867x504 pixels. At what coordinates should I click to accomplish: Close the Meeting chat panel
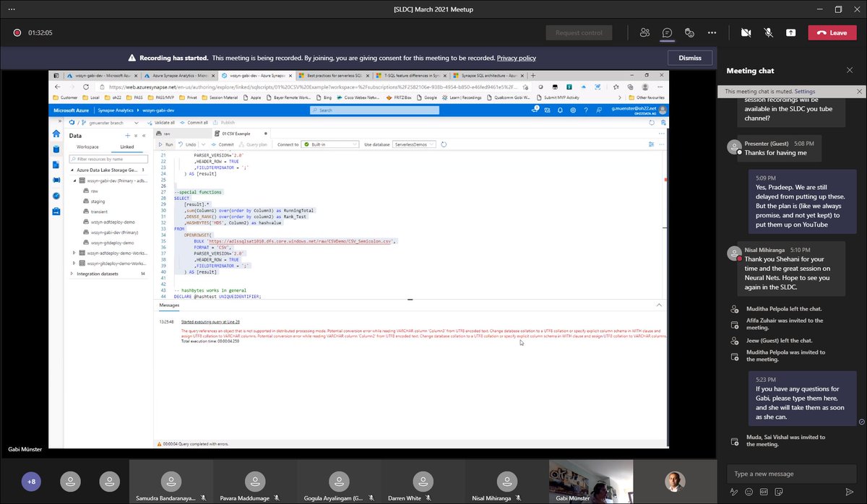click(x=849, y=70)
